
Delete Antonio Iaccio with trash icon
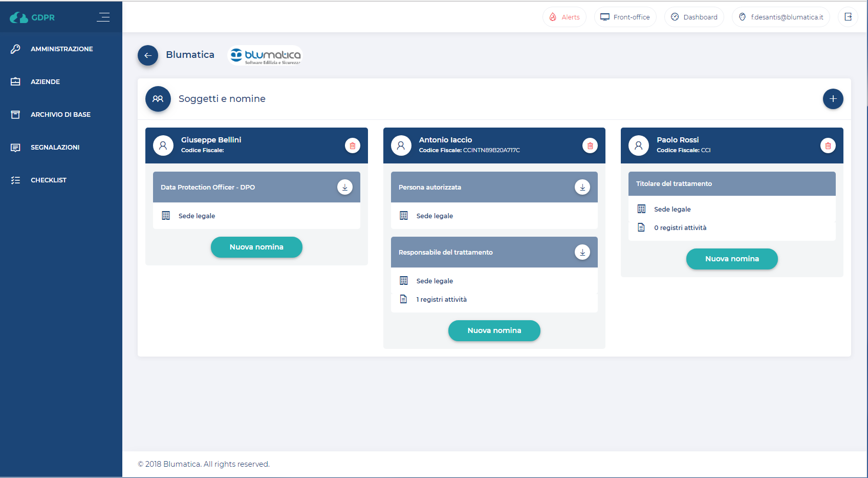click(x=590, y=146)
